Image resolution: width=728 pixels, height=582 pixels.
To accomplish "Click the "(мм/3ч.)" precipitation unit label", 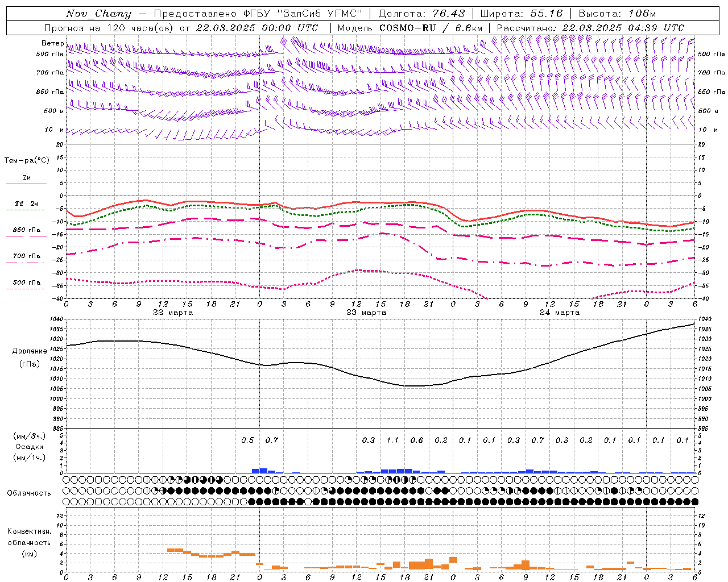I will click(x=29, y=436).
